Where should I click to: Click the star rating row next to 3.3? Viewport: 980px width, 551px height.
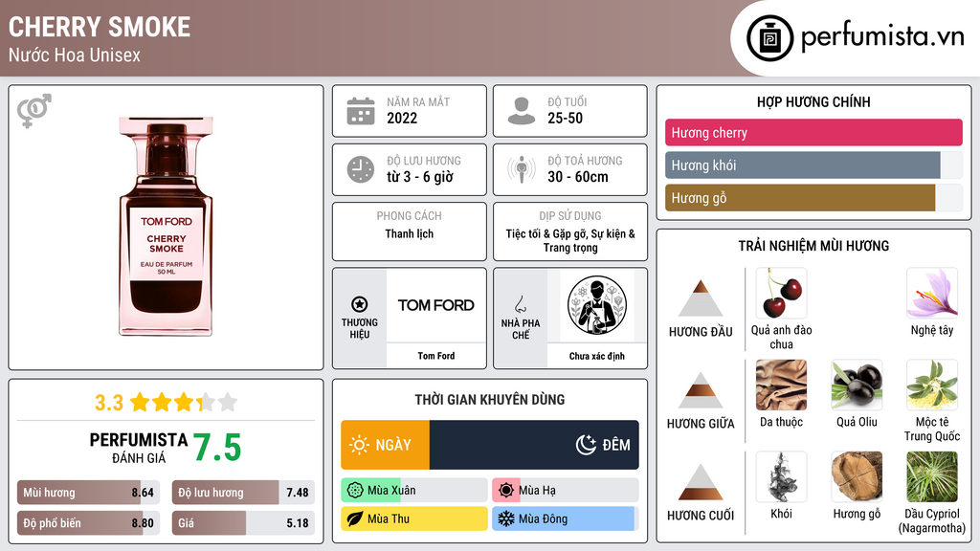[184, 403]
